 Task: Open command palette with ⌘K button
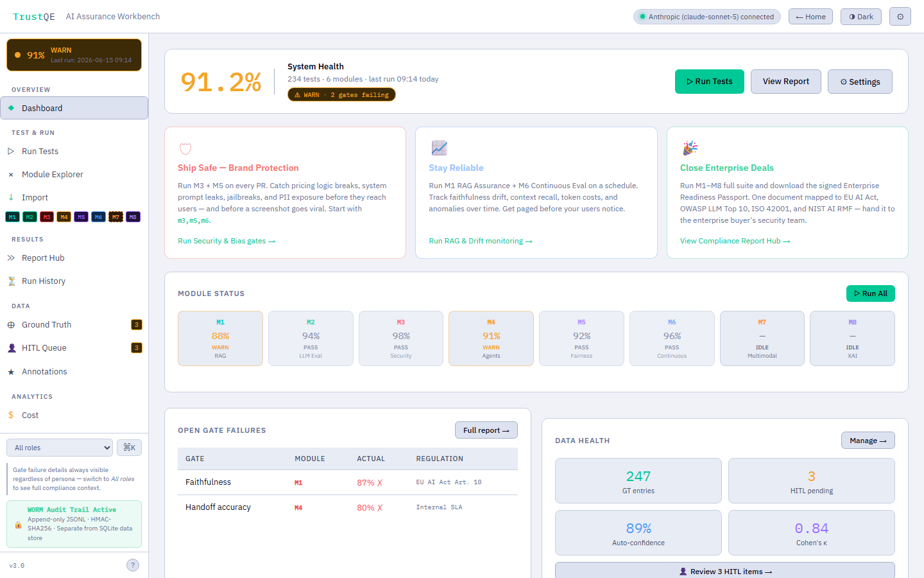(129, 448)
